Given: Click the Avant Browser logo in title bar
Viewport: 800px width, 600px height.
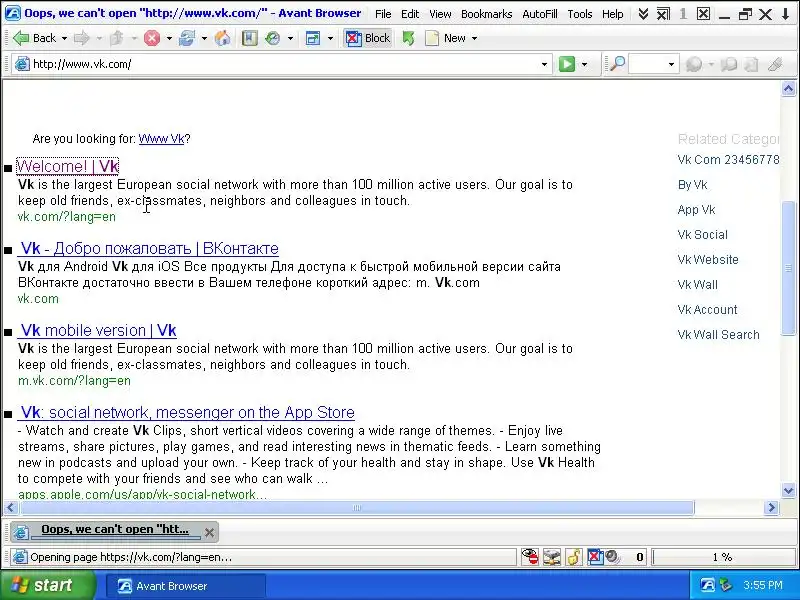Looking at the screenshot, I should [x=12, y=13].
